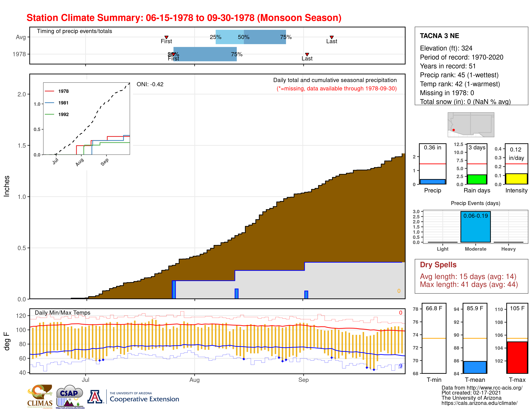Click the Arizona/New Mexico locator map
This screenshot has height=411, width=532.
tap(471, 124)
